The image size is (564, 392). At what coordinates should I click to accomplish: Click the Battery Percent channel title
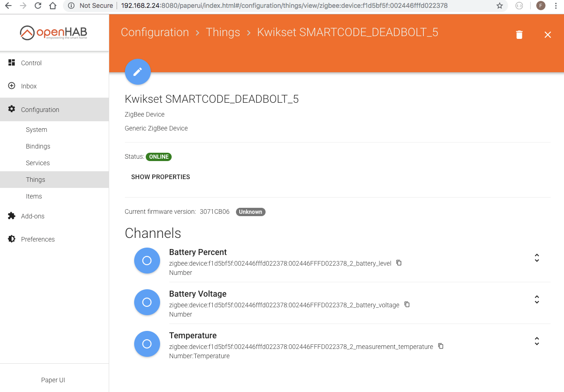pos(198,252)
